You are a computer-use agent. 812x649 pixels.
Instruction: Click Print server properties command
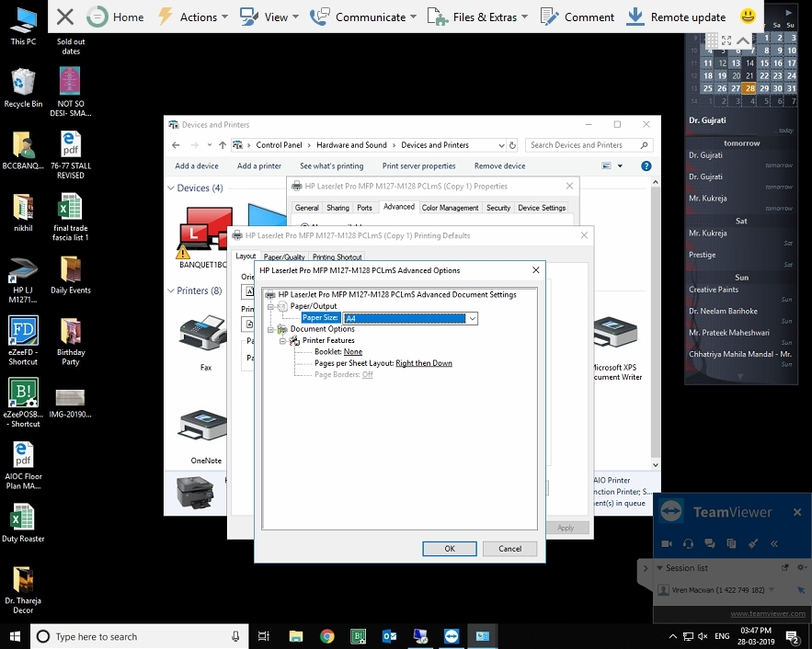pyautogui.click(x=418, y=166)
